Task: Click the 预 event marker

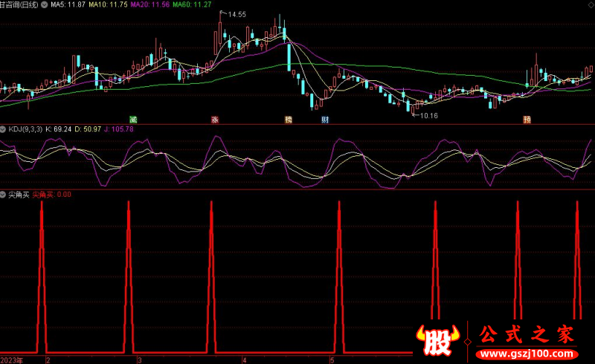Action: click(x=527, y=119)
